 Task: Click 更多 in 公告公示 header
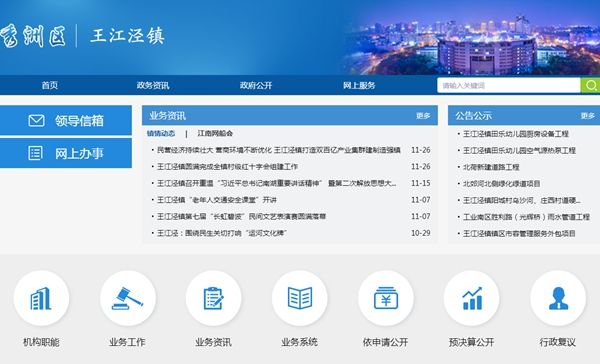click(x=588, y=116)
